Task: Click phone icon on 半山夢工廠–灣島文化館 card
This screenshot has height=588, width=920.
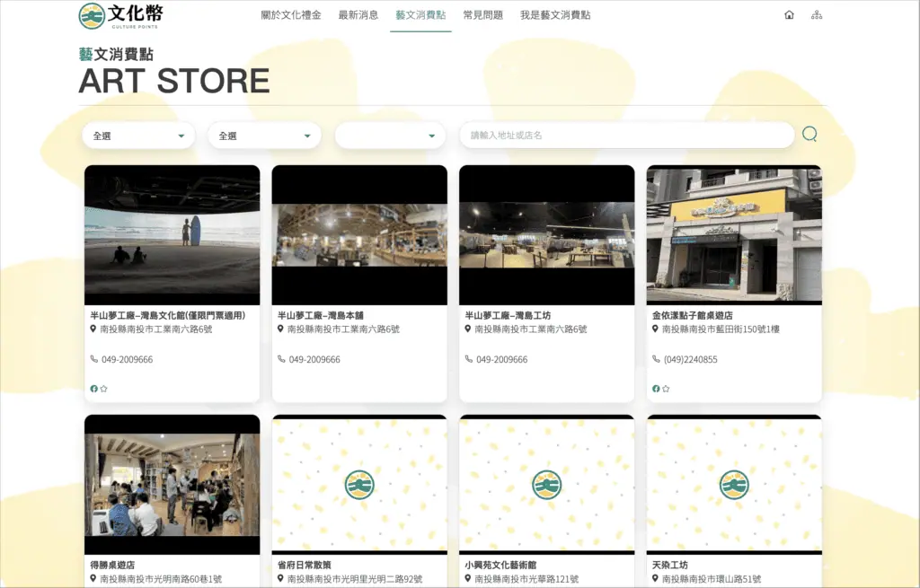Action: click(x=93, y=359)
